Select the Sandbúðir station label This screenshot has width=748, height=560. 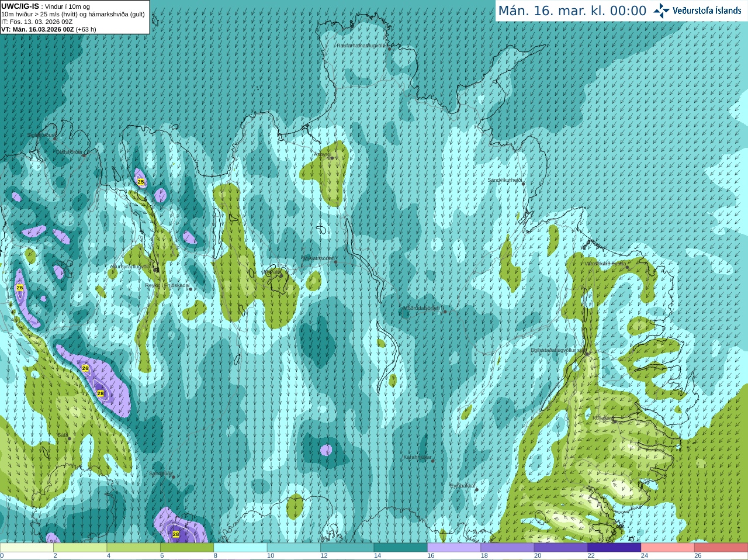click(161, 473)
